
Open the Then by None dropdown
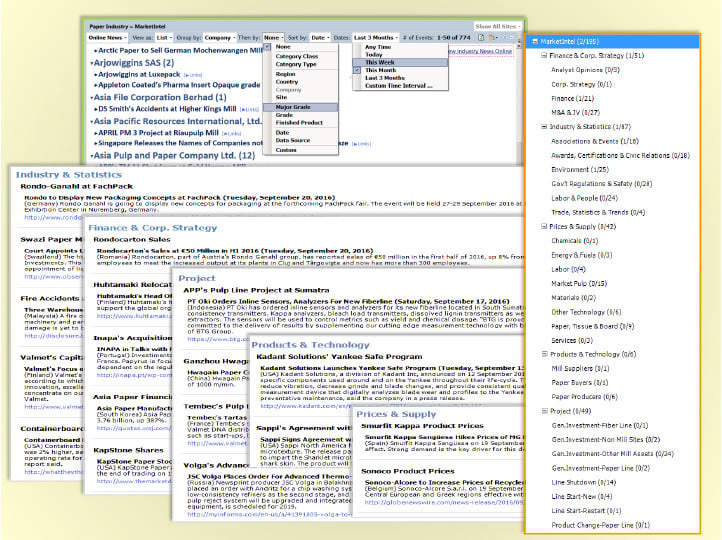point(273,38)
